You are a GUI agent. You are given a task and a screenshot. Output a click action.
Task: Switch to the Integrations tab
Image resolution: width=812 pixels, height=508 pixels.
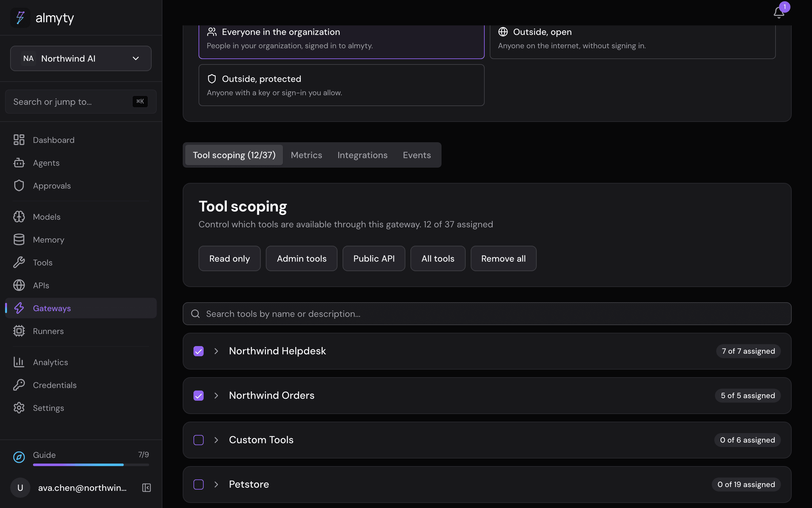(x=362, y=155)
